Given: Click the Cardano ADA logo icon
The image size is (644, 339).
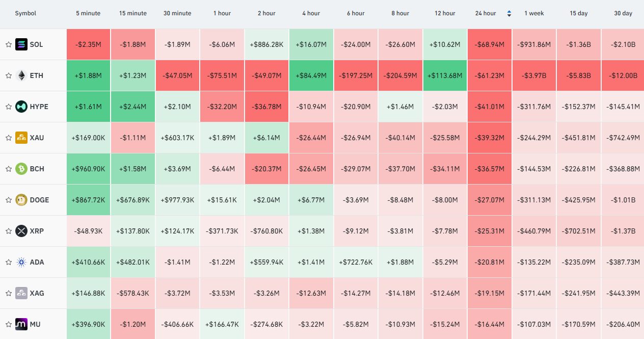Looking at the screenshot, I should [x=21, y=262].
